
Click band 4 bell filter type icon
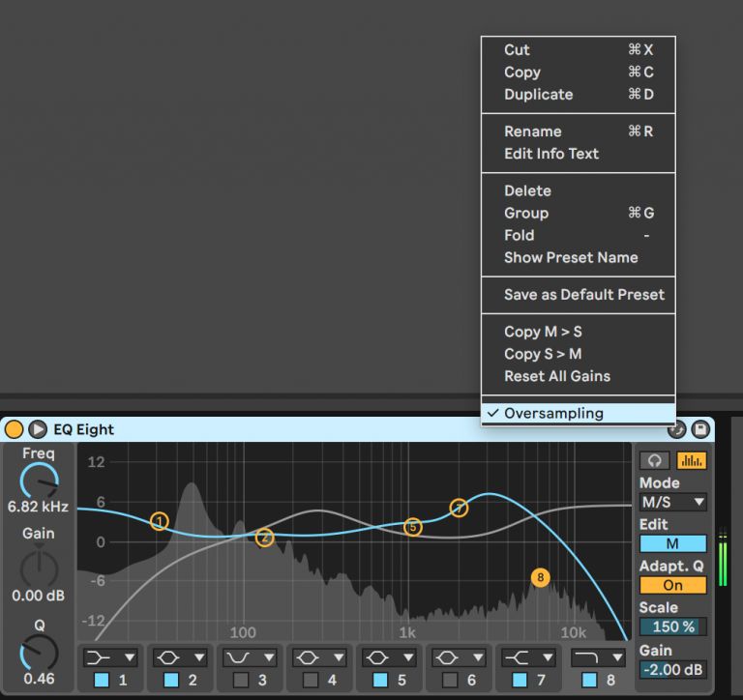pyautogui.click(x=308, y=657)
